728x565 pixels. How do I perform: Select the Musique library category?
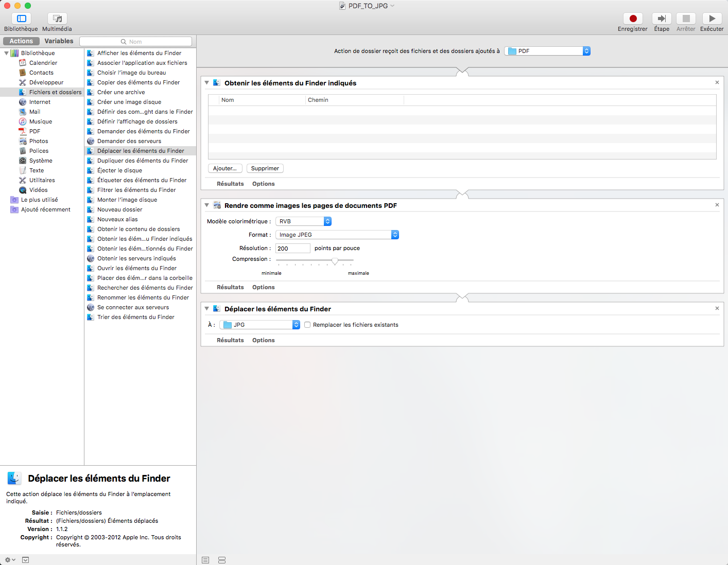pos(40,121)
